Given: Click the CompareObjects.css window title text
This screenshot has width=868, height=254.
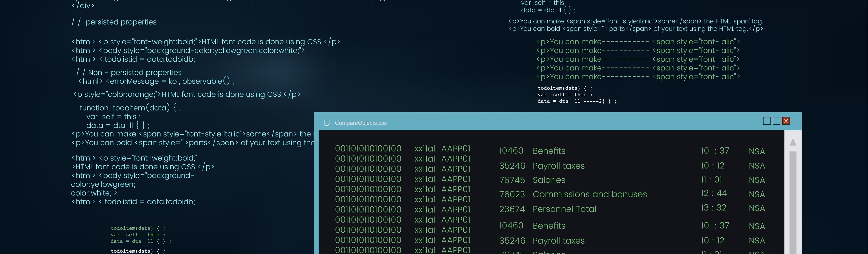Looking at the screenshot, I should 361,123.
